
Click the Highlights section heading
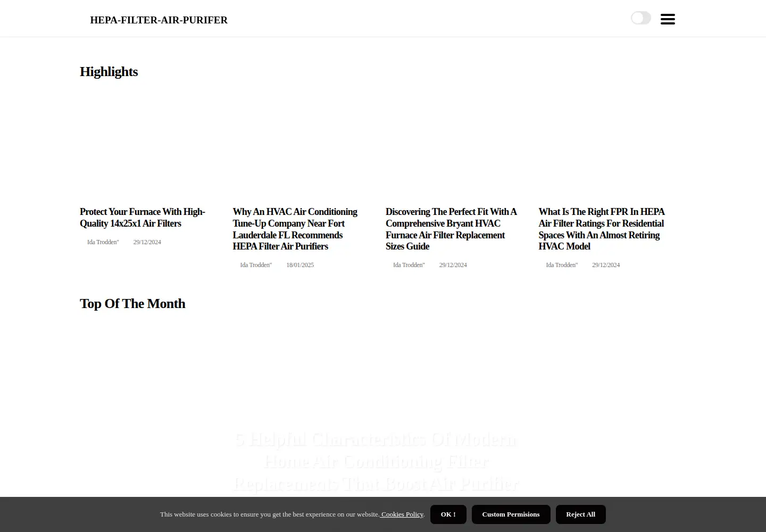tap(109, 72)
